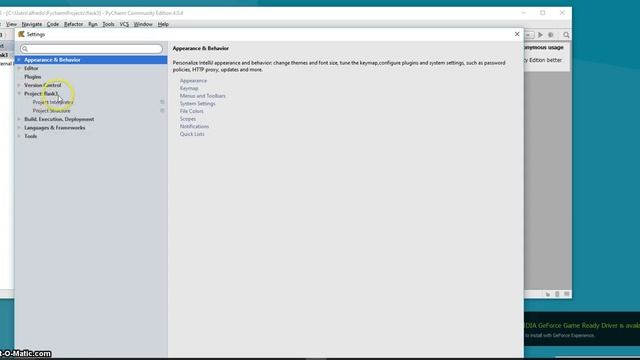Image resolution: width=640 pixels, height=360 pixels.
Task: Open the Appearance settings link
Action: [193, 81]
